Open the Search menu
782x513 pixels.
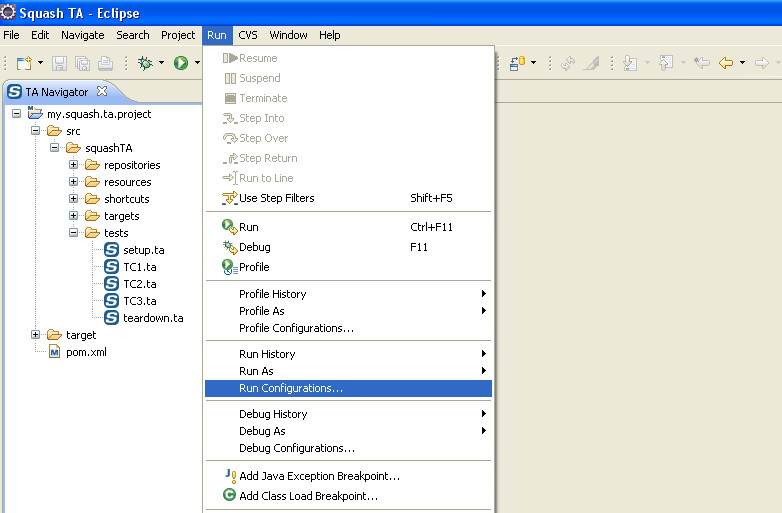pos(133,35)
